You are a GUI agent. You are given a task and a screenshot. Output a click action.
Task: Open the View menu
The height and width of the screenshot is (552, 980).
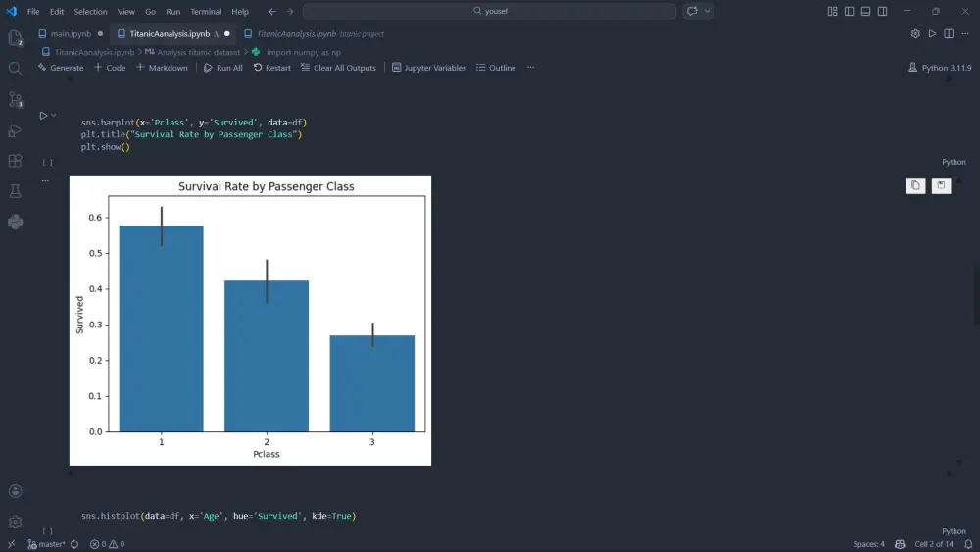tap(126, 11)
